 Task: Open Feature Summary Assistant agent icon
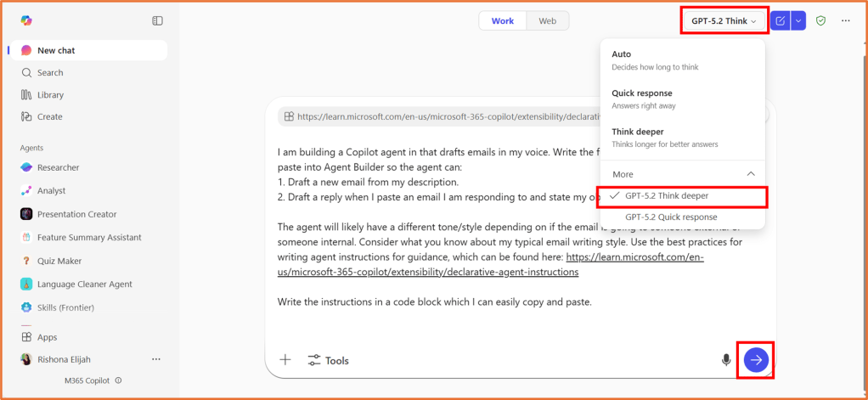click(x=26, y=237)
